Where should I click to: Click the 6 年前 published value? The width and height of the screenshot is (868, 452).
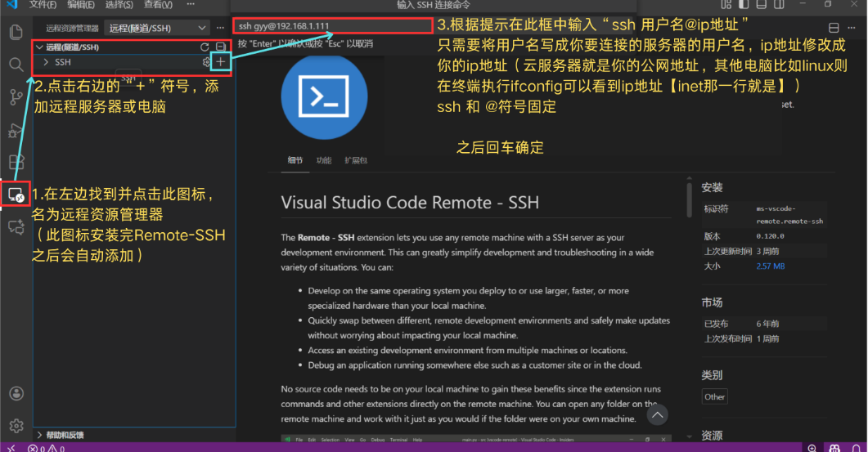pyautogui.click(x=767, y=324)
